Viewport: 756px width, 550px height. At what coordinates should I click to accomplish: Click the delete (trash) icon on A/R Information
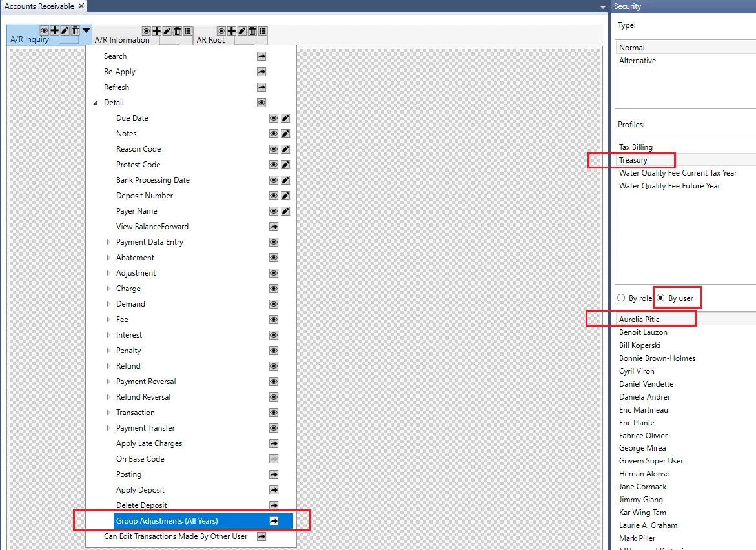click(178, 31)
